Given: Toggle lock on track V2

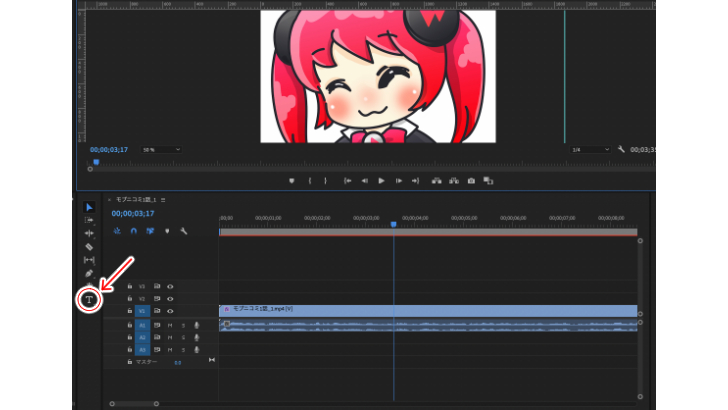Looking at the screenshot, I should (130, 299).
